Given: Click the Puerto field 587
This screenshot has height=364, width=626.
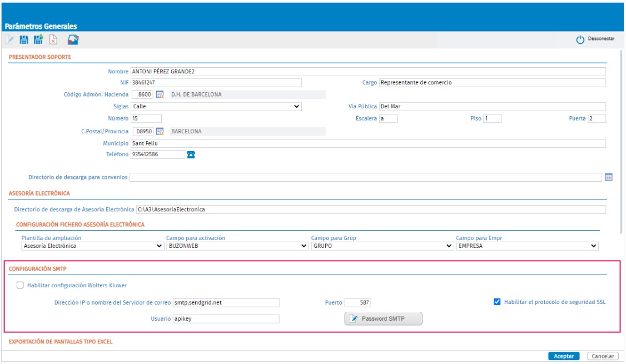Looking at the screenshot, I should 357,302.
